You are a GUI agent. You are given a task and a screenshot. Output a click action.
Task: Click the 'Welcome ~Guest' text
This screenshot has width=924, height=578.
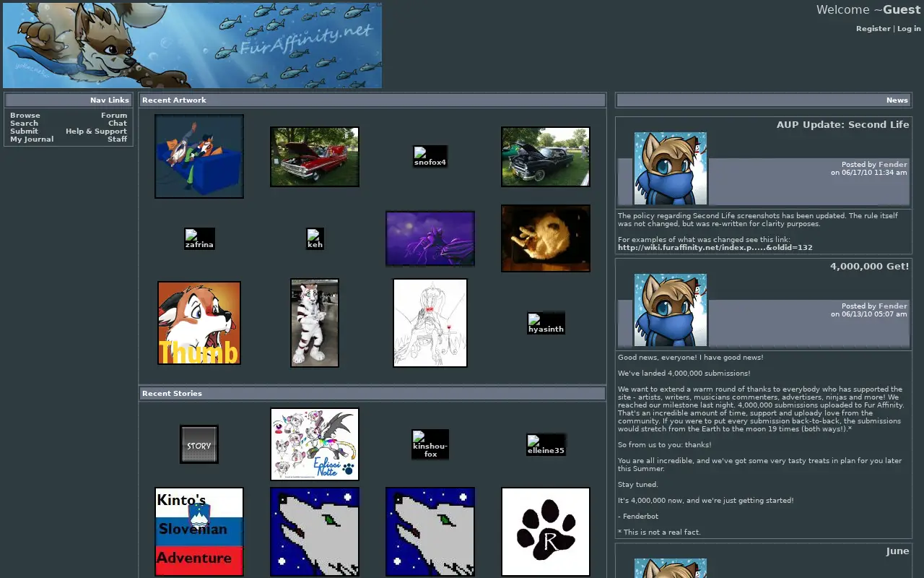868,10
